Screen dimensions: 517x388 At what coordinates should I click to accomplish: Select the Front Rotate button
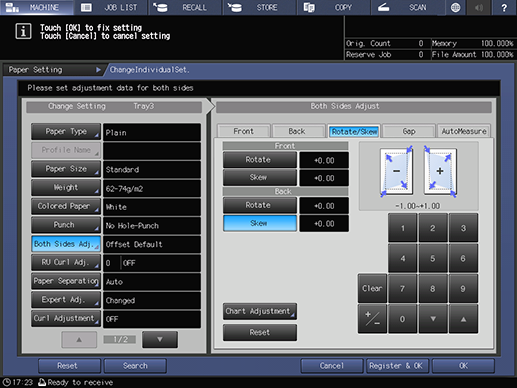click(x=260, y=160)
